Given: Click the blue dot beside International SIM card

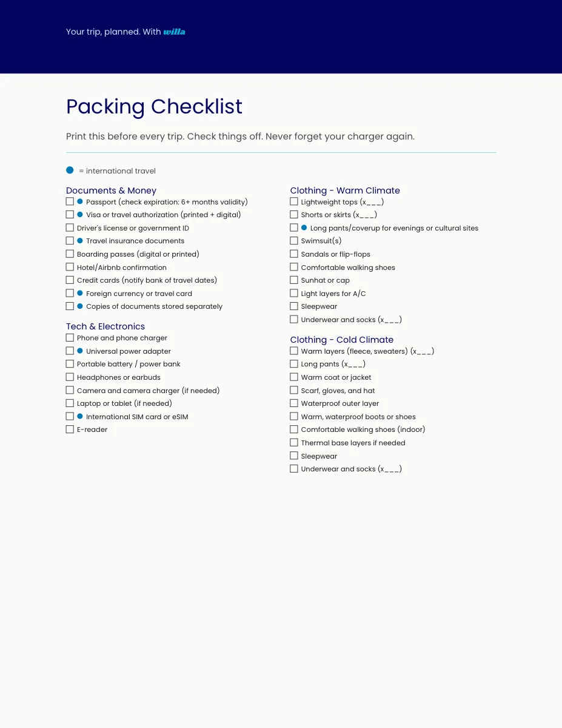Looking at the screenshot, I should [80, 416].
